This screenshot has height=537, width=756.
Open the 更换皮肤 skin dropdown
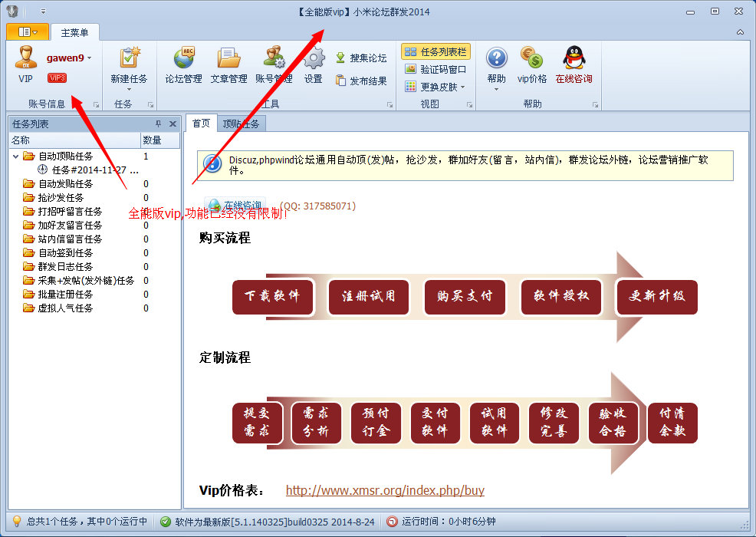pos(436,87)
